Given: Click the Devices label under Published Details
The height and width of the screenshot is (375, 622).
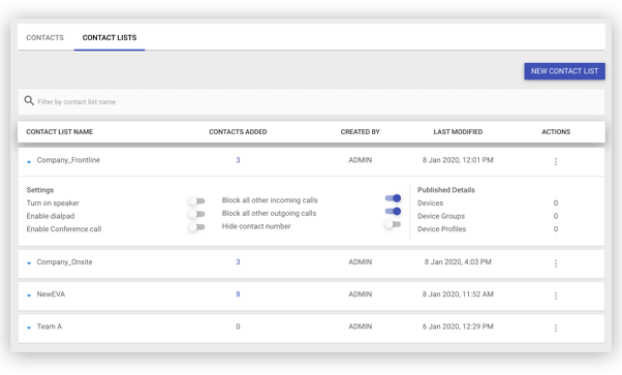Looking at the screenshot, I should 430,203.
